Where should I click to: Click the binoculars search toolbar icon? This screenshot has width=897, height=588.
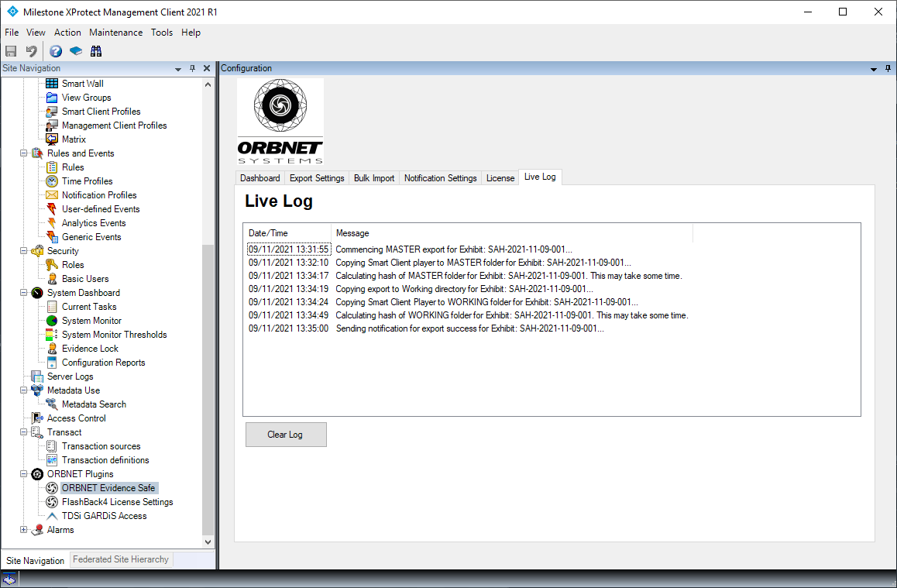pyautogui.click(x=96, y=51)
